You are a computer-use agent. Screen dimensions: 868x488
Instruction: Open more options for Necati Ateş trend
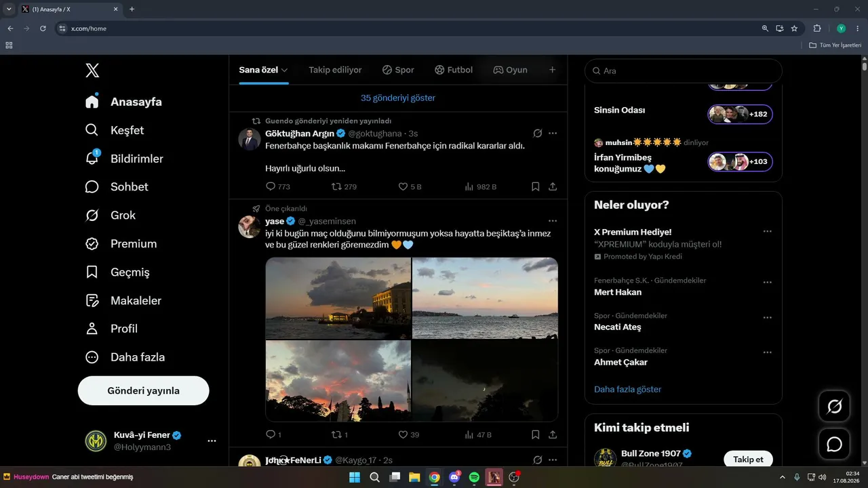767,318
